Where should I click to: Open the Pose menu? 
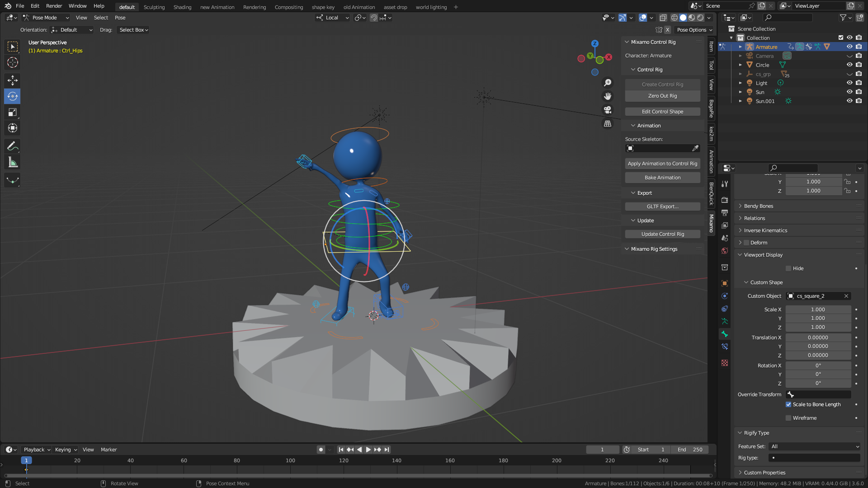(x=120, y=18)
